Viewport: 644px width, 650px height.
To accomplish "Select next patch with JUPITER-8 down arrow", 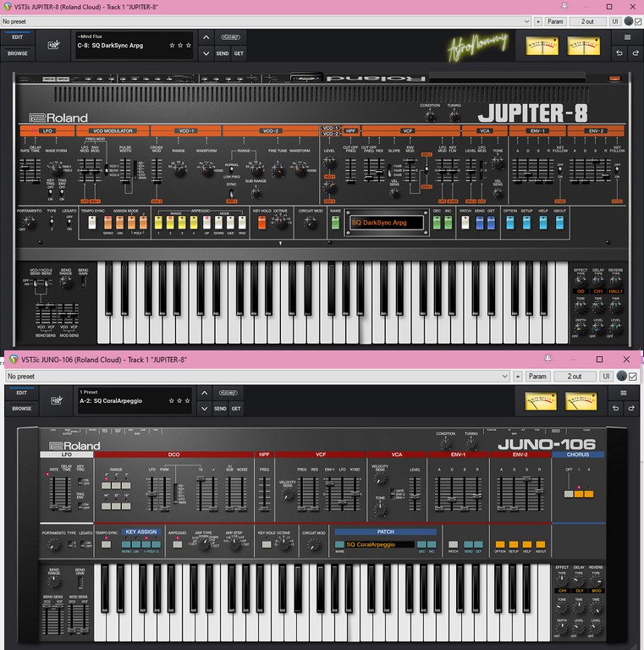I will [206, 53].
